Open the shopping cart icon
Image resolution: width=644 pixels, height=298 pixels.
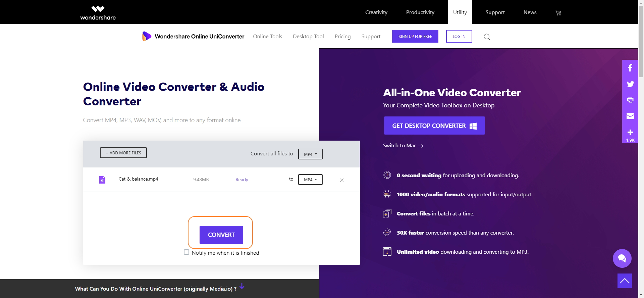tap(558, 13)
